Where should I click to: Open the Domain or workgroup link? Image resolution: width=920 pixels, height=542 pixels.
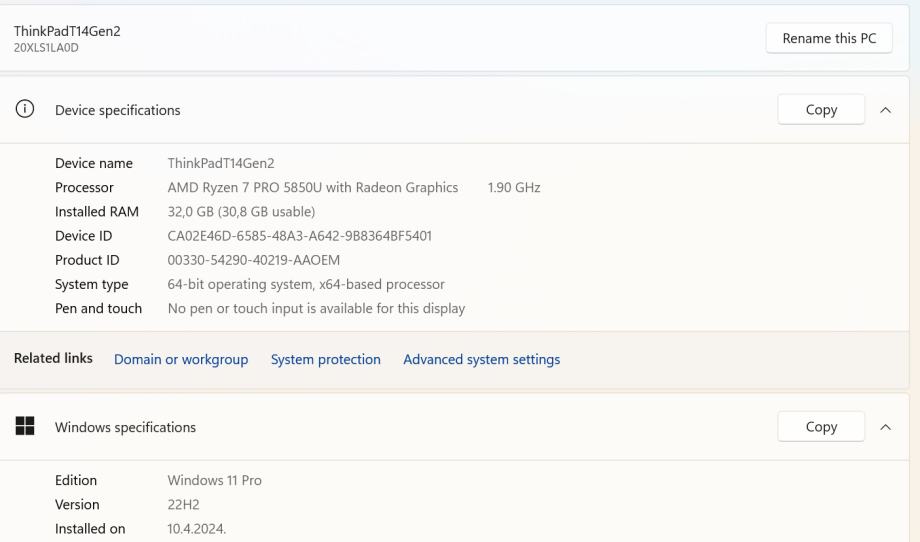pos(181,360)
